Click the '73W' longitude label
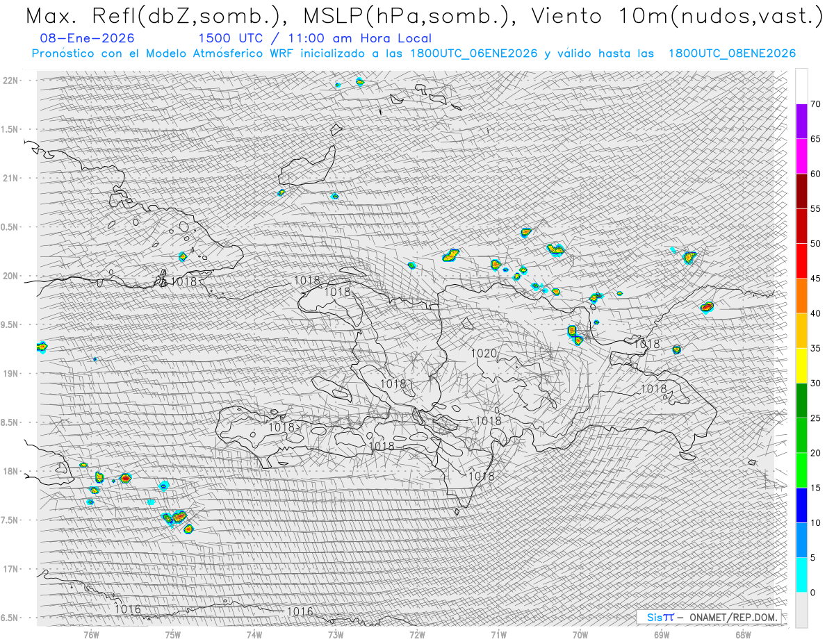 tap(336, 634)
